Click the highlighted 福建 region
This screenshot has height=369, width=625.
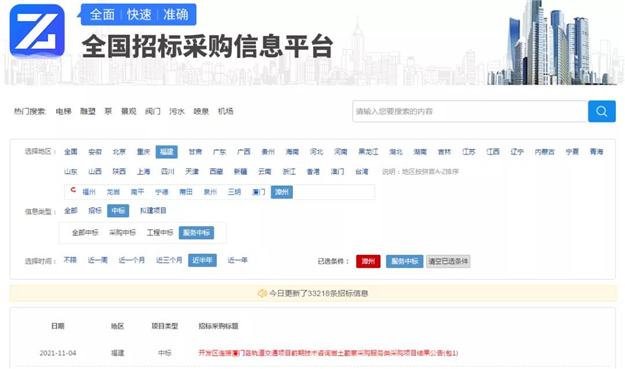tap(167, 152)
